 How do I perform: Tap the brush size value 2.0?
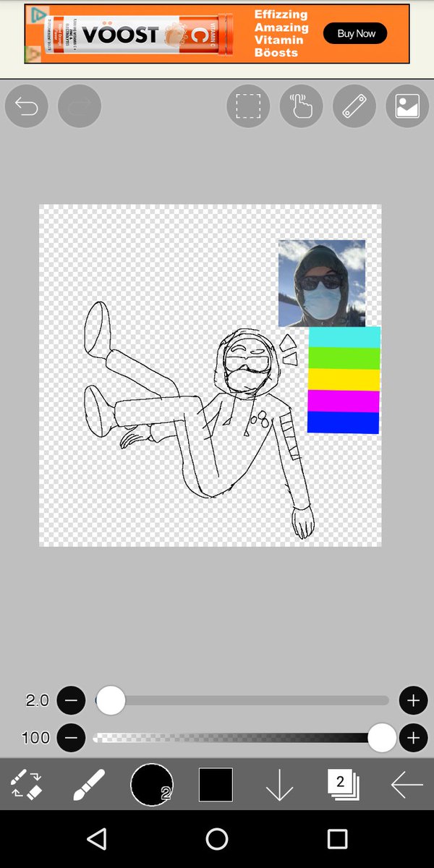[x=37, y=700]
